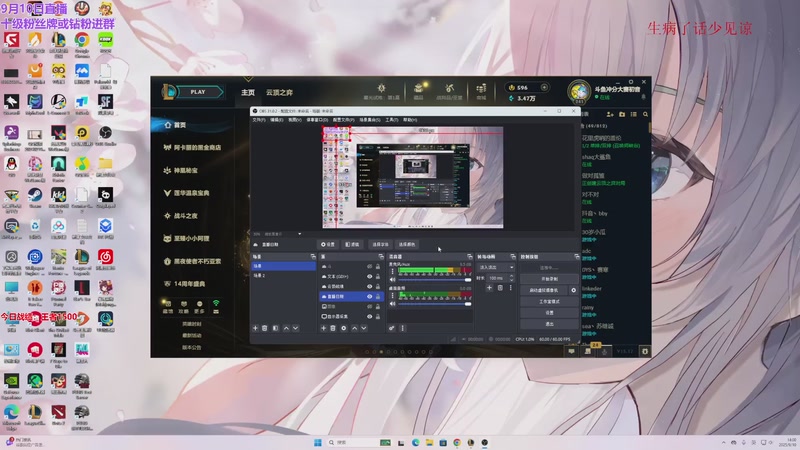
Task: Adjust first mixer channel volume slider
Action: [x=435, y=280]
